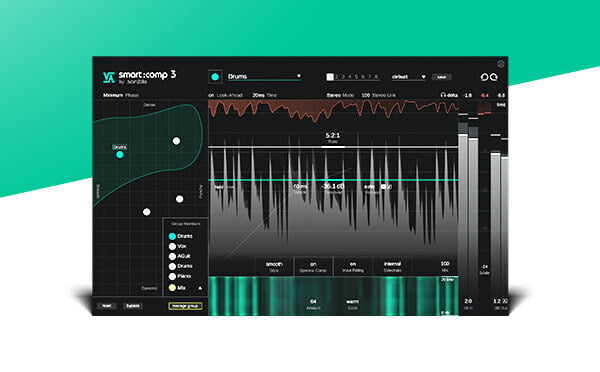Screen dimensions: 600x372
Task: Toggle the auto Release setting
Action: [369, 187]
